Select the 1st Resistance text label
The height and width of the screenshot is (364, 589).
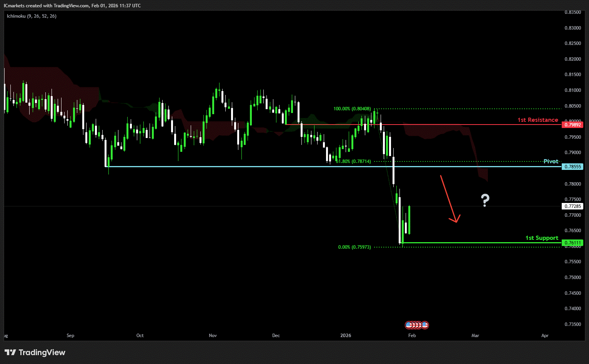click(x=537, y=120)
